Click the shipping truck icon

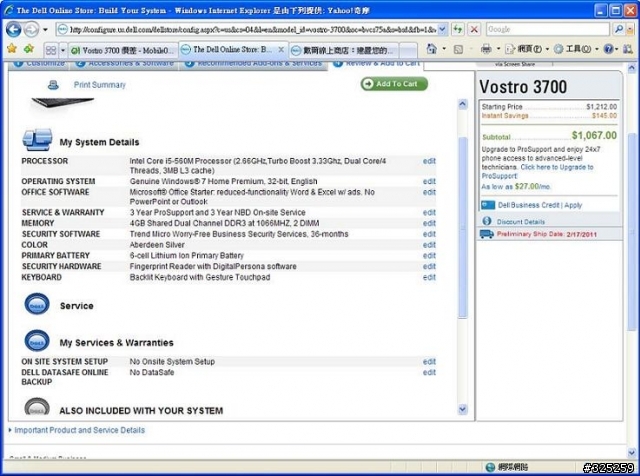(487, 234)
